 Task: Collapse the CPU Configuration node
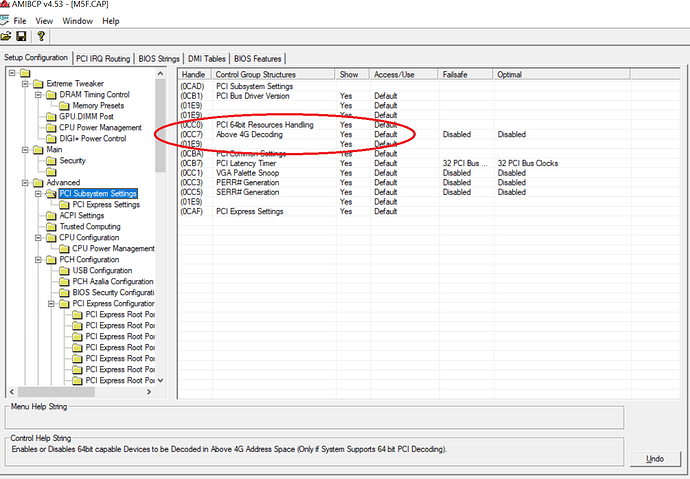coord(38,238)
